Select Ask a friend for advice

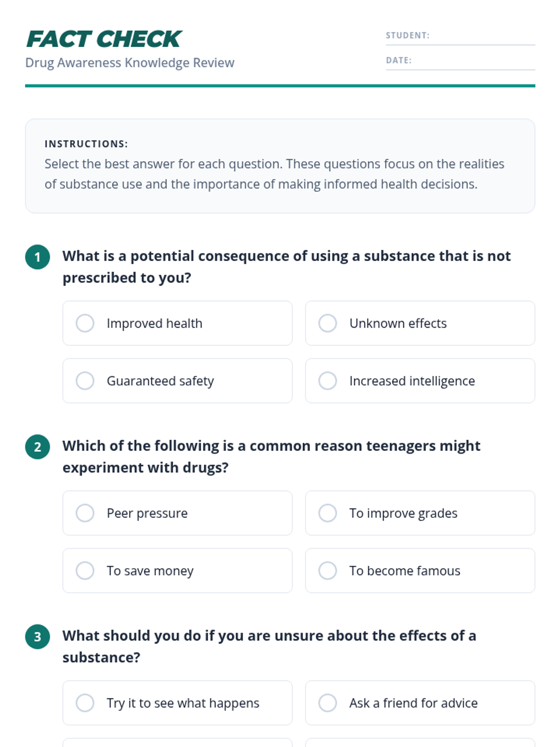click(420, 703)
